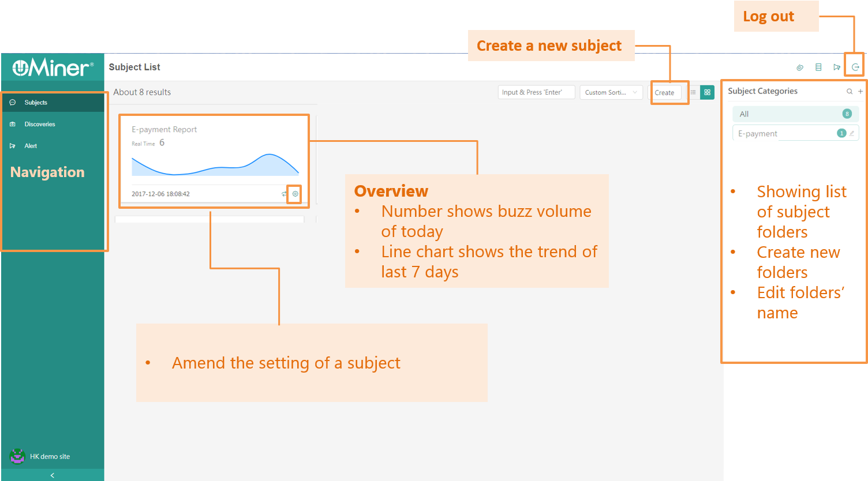Click the log out icon

click(855, 67)
